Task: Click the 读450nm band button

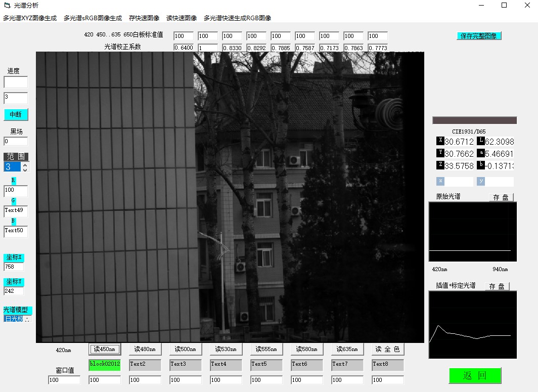Action: [x=105, y=349]
